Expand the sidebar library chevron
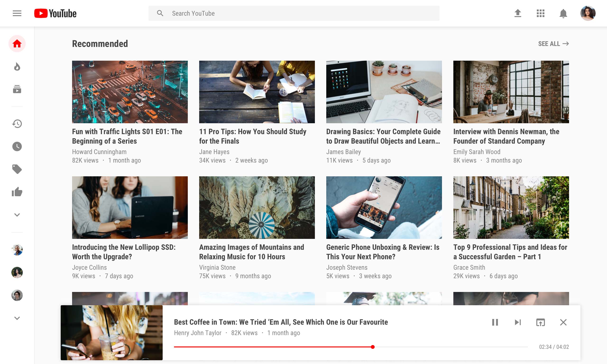Screen dimensions: 607x364 (17, 215)
